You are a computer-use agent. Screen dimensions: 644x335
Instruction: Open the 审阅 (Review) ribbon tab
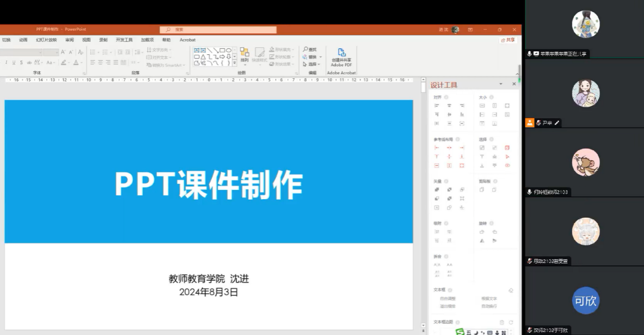[x=69, y=40]
